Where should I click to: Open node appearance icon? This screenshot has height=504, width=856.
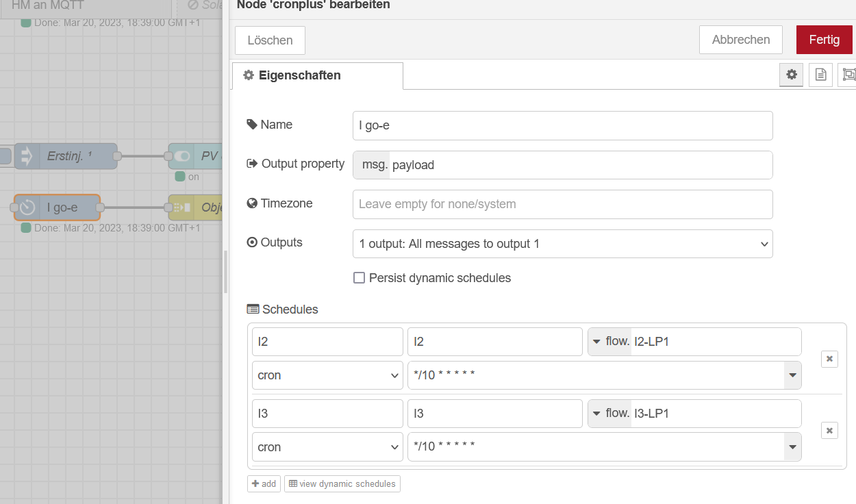848,75
